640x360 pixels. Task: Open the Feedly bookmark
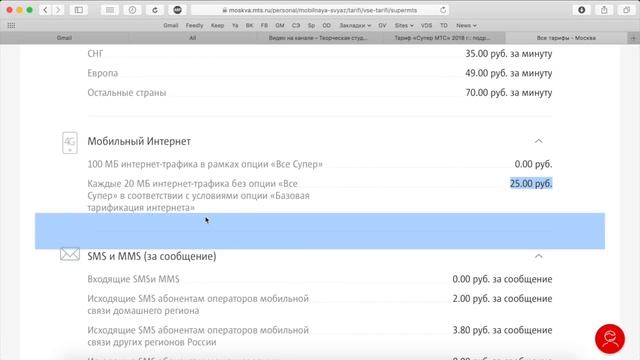tap(194, 25)
